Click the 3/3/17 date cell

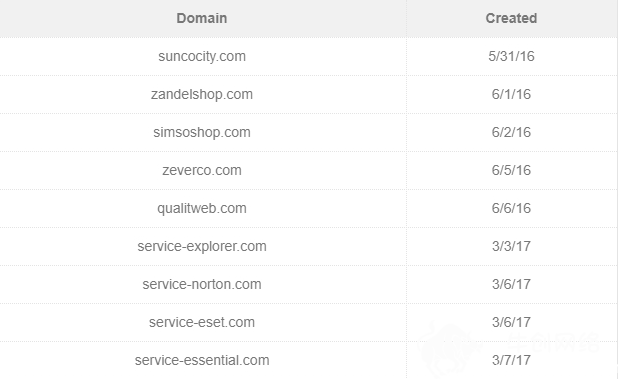[x=511, y=246]
